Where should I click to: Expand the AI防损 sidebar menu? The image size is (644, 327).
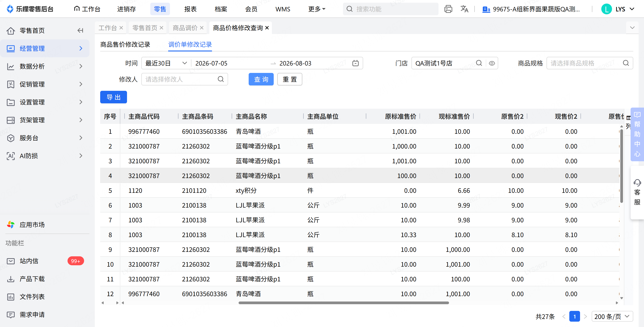click(x=81, y=156)
